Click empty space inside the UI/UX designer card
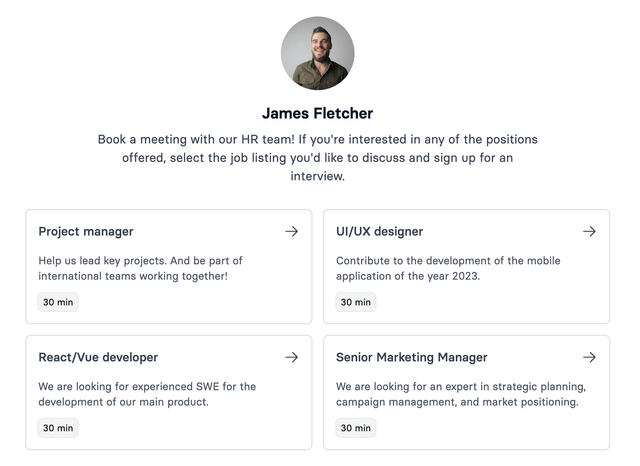This screenshot has width=640, height=466. pyautogui.click(x=500, y=302)
